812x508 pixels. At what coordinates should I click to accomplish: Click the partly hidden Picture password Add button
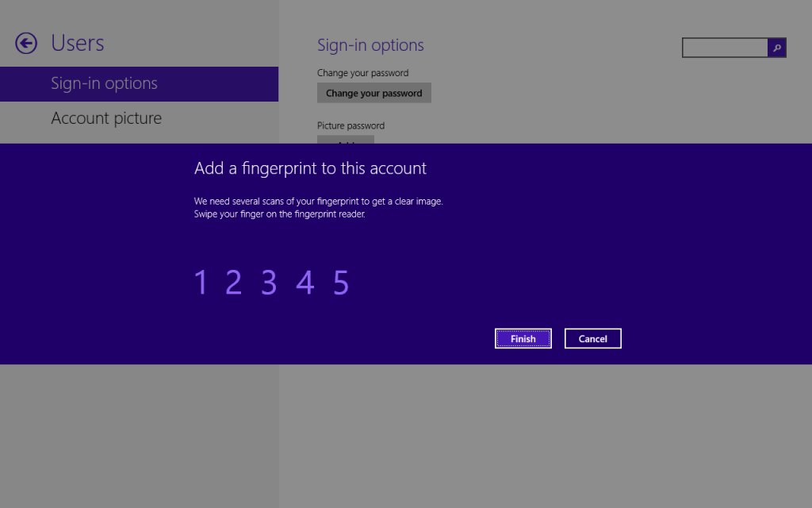[x=345, y=140]
